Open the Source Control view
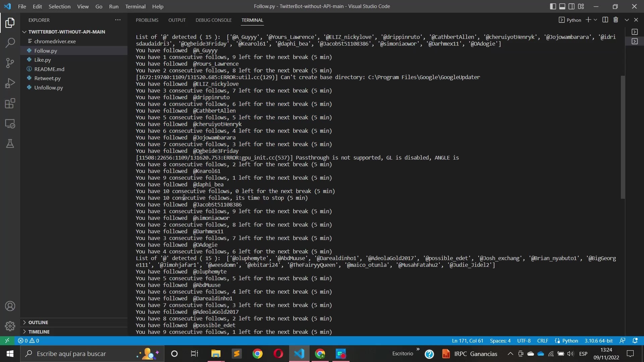 coord(10,63)
